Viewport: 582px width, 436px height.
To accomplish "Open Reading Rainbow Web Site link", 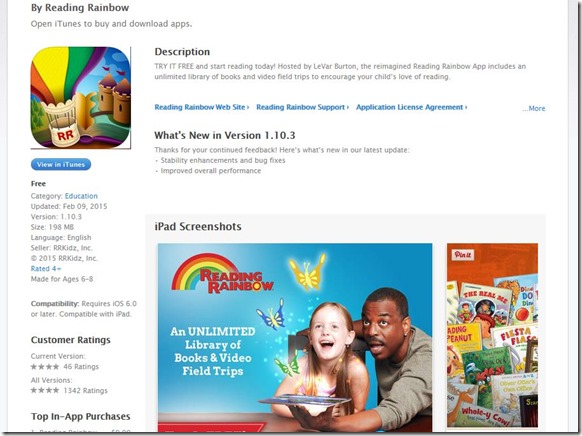I will 202,107.
